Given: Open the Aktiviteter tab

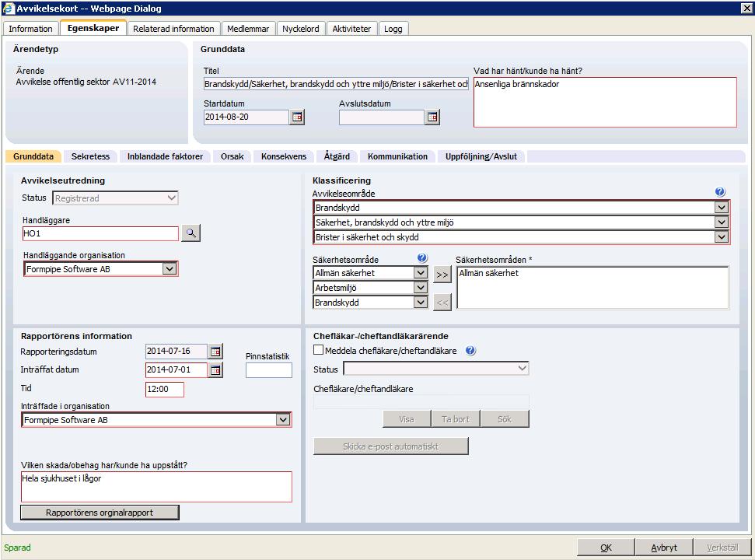Looking at the screenshot, I should tap(351, 29).
